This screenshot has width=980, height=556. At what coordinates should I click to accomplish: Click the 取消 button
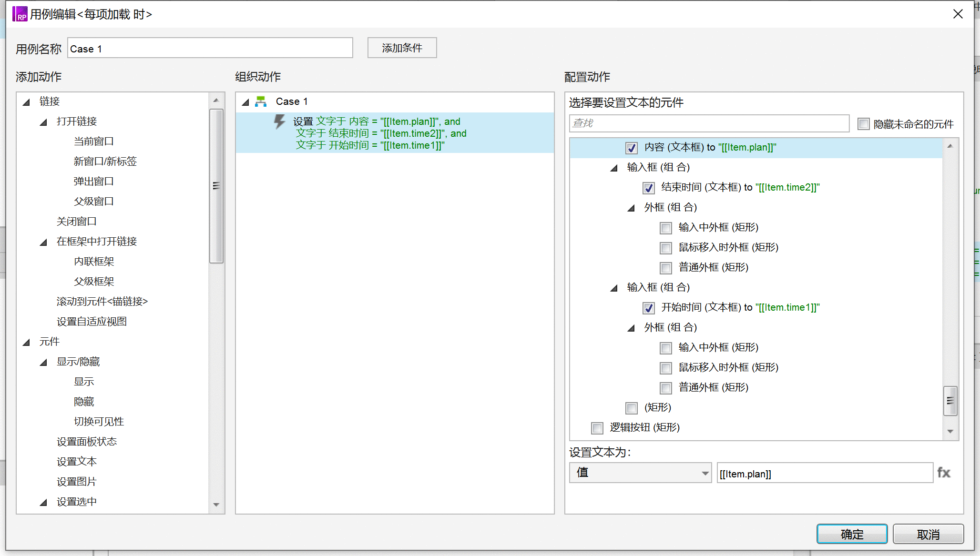pyautogui.click(x=928, y=534)
